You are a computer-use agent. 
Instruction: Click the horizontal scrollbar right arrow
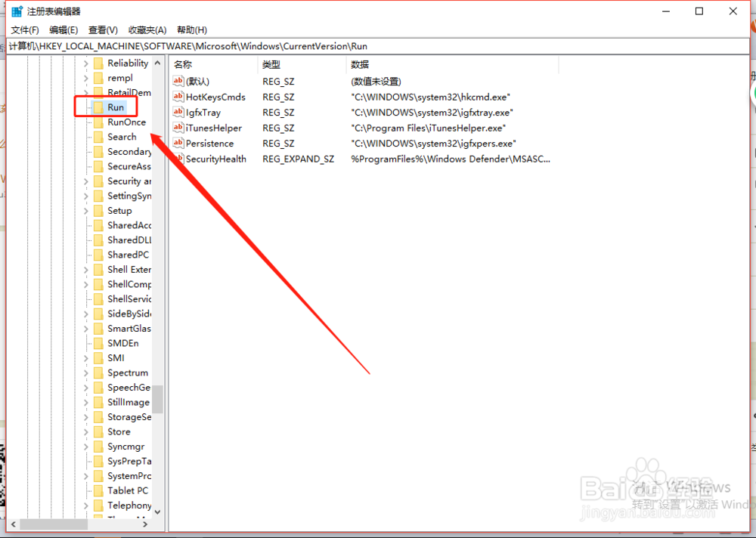[145, 524]
